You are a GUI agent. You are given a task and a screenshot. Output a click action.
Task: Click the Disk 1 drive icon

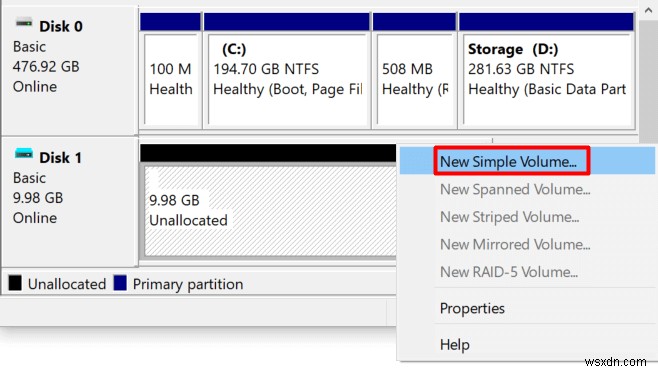(x=24, y=154)
